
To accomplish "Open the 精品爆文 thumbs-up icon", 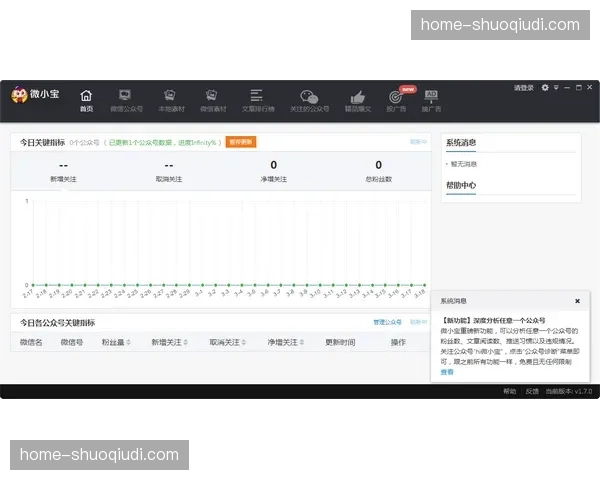I will point(358,97).
